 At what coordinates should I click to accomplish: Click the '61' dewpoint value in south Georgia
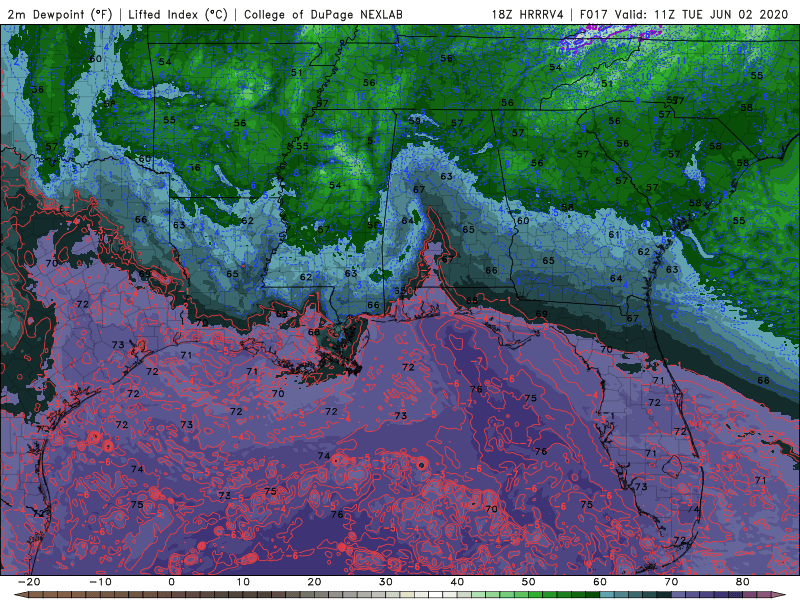[614, 235]
